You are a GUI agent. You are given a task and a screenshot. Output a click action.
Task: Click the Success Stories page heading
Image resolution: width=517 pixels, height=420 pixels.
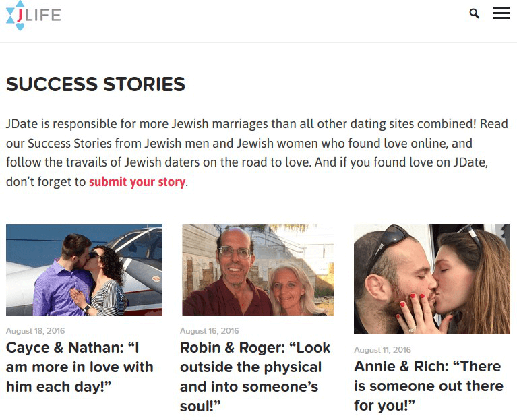click(96, 84)
